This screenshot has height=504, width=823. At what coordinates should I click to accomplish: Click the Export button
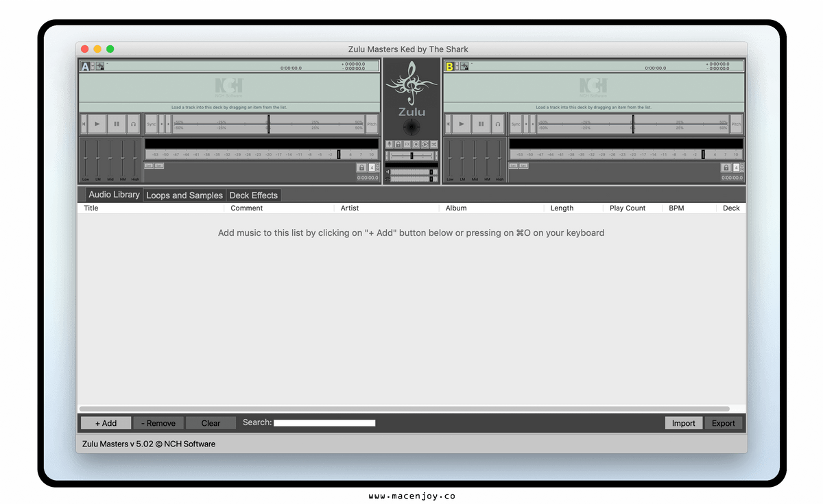723,423
